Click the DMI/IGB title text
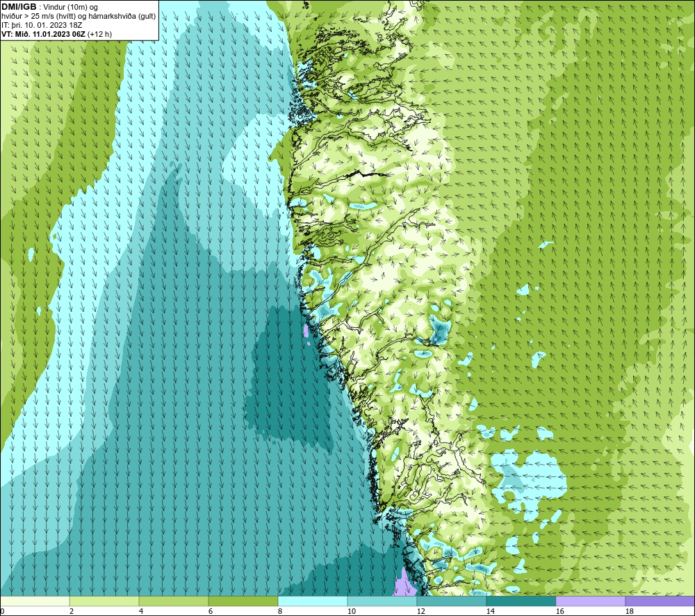Image resolution: width=695 pixels, height=616 pixels. (19, 7)
